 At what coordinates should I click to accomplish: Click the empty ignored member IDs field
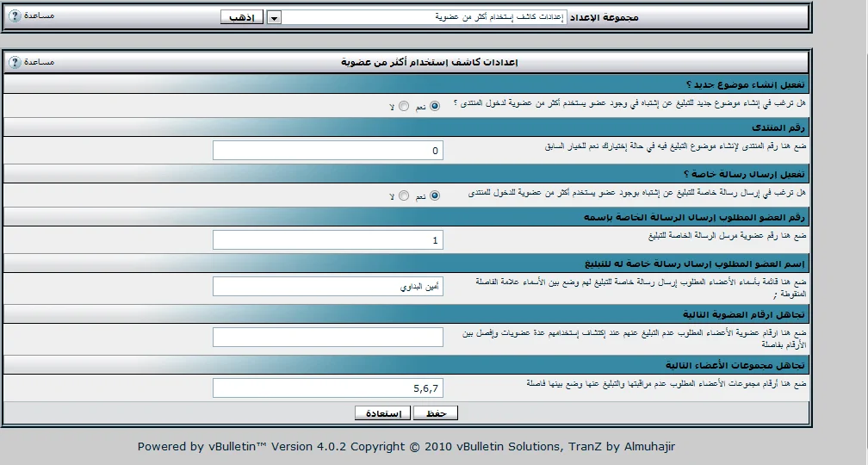tap(327, 337)
